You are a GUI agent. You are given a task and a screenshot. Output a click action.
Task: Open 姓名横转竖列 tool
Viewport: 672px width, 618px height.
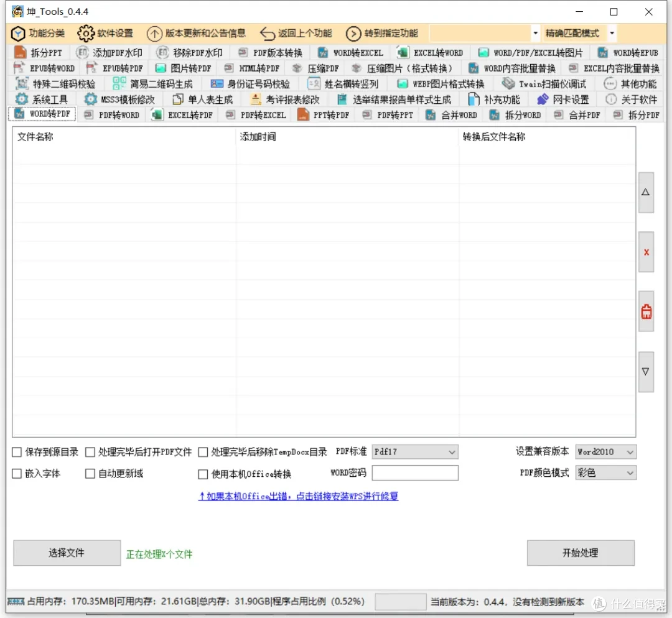[x=343, y=84]
